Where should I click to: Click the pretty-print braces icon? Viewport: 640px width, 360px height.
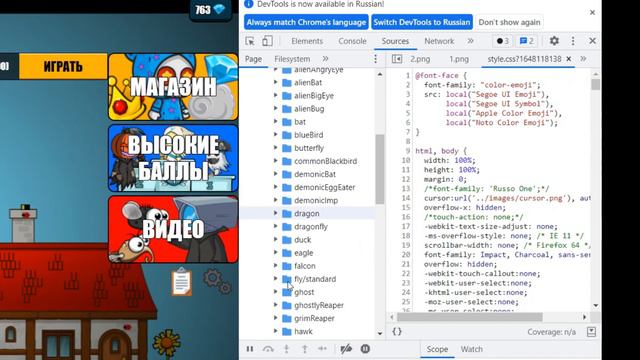pos(397,331)
